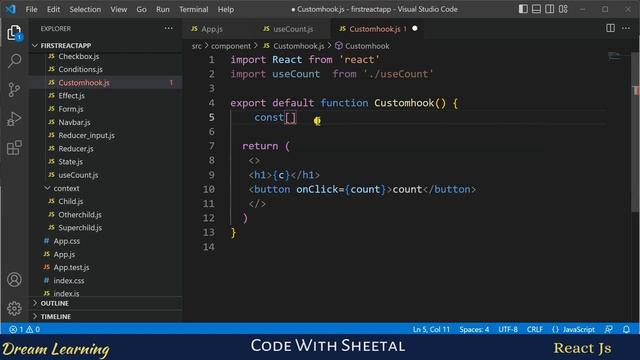
Task: Switch to the useCount.js editor tab
Action: pos(293,29)
